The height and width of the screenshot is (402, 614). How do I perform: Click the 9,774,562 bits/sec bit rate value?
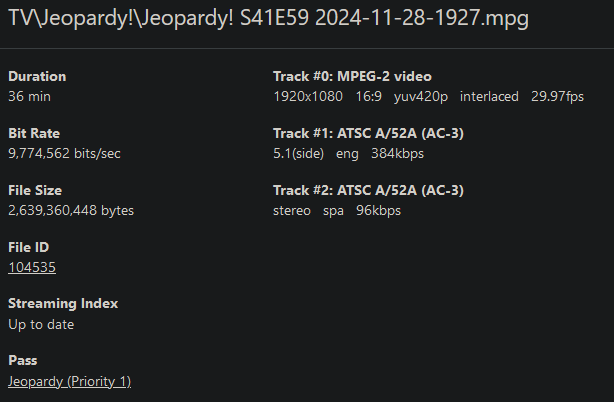(x=64, y=153)
